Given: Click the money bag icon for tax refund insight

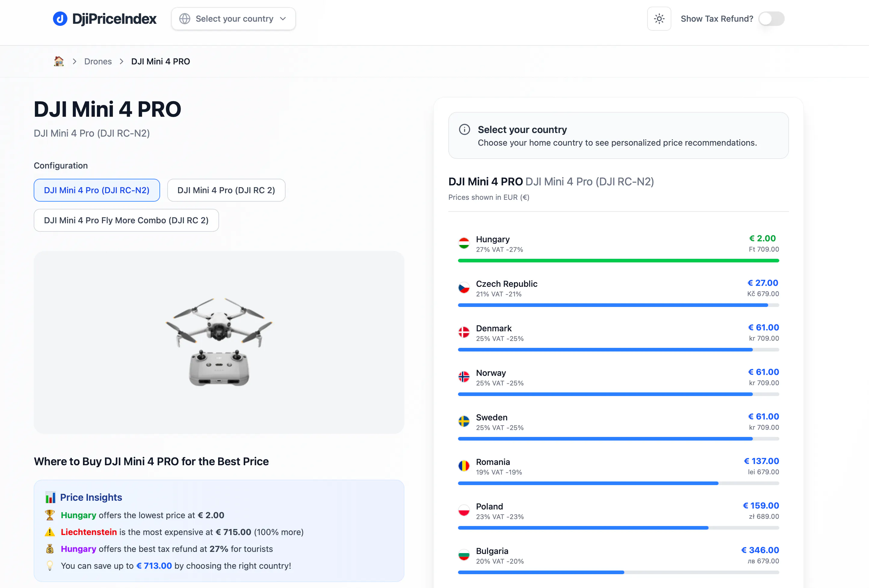Looking at the screenshot, I should tap(50, 549).
